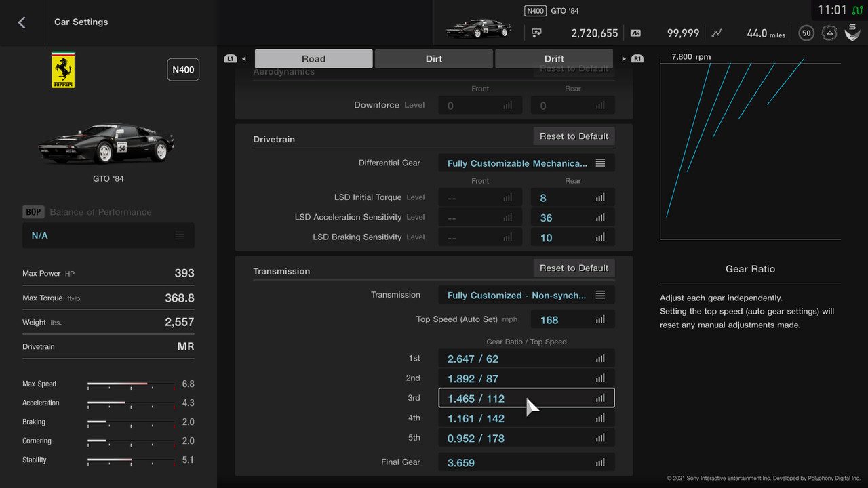The image size is (868, 488).
Task: Click the level 50 circle badge
Action: (806, 33)
